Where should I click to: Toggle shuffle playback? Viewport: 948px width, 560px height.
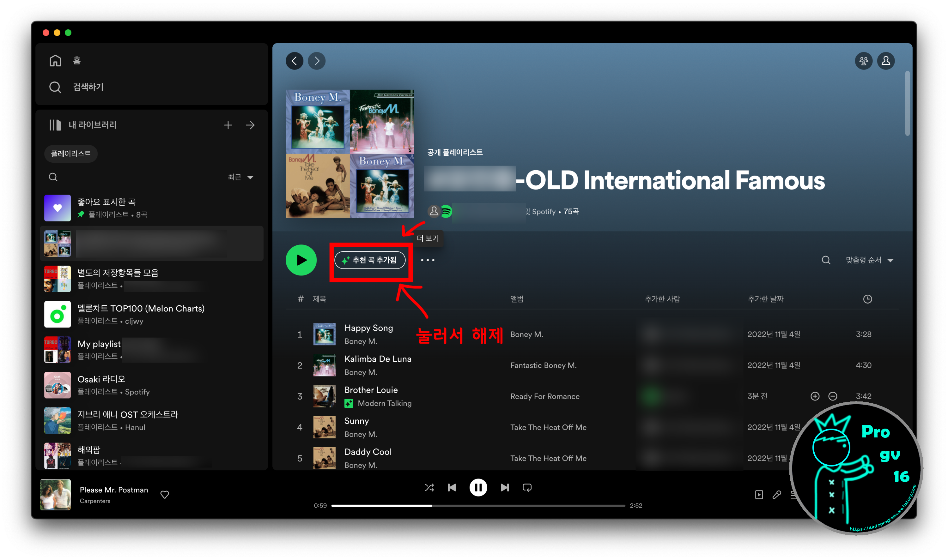tap(429, 488)
